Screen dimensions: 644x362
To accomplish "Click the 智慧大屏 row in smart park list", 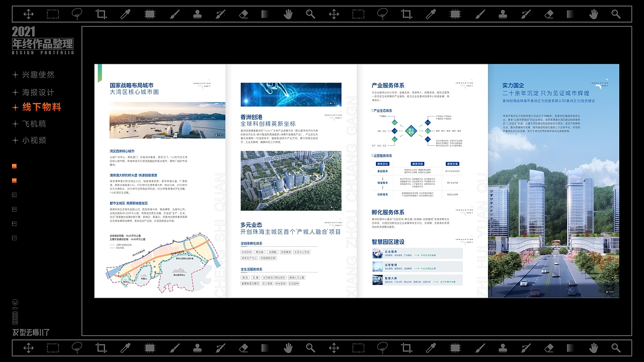I will point(417,280).
